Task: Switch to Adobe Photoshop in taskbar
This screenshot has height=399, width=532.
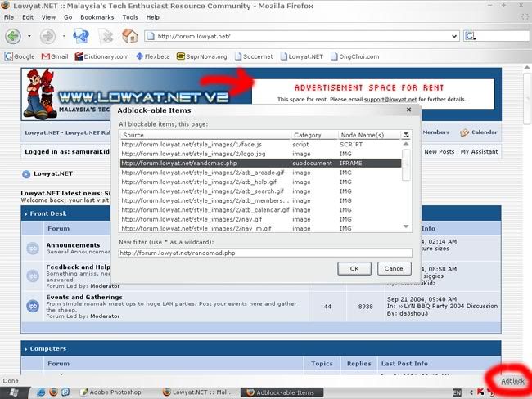Action: tap(111, 392)
